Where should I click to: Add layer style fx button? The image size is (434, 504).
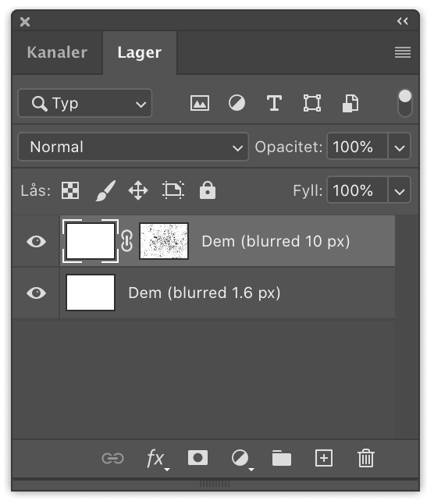pos(158,459)
